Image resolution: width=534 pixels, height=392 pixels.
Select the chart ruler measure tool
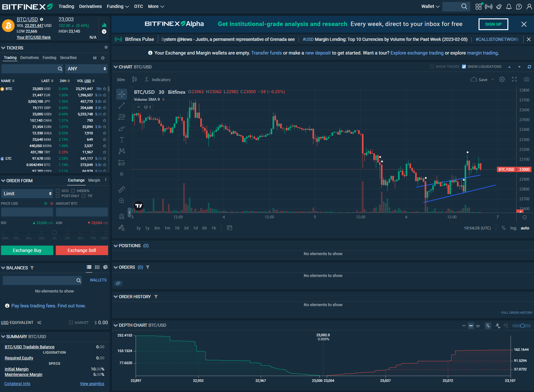(122, 190)
